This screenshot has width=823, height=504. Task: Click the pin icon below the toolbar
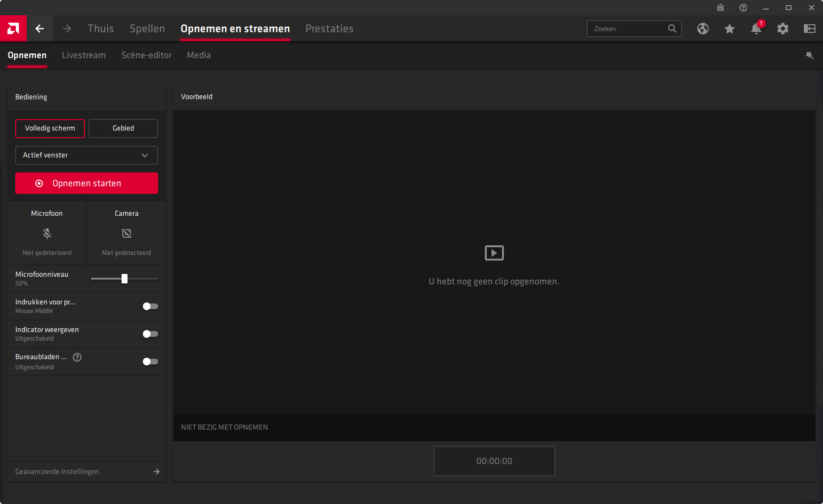click(x=809, y=55)
